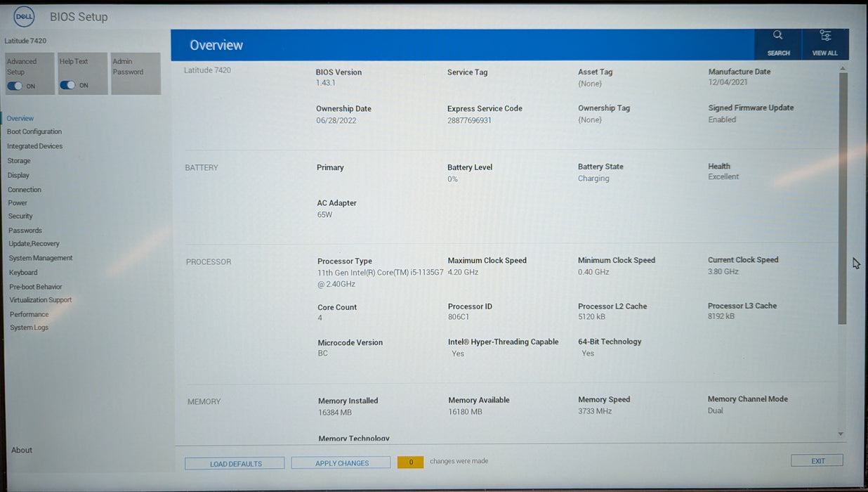Viewport: 868px width, 492px height.
Task: Click the AC Adapter 65W value
Action: click(324, 215)
